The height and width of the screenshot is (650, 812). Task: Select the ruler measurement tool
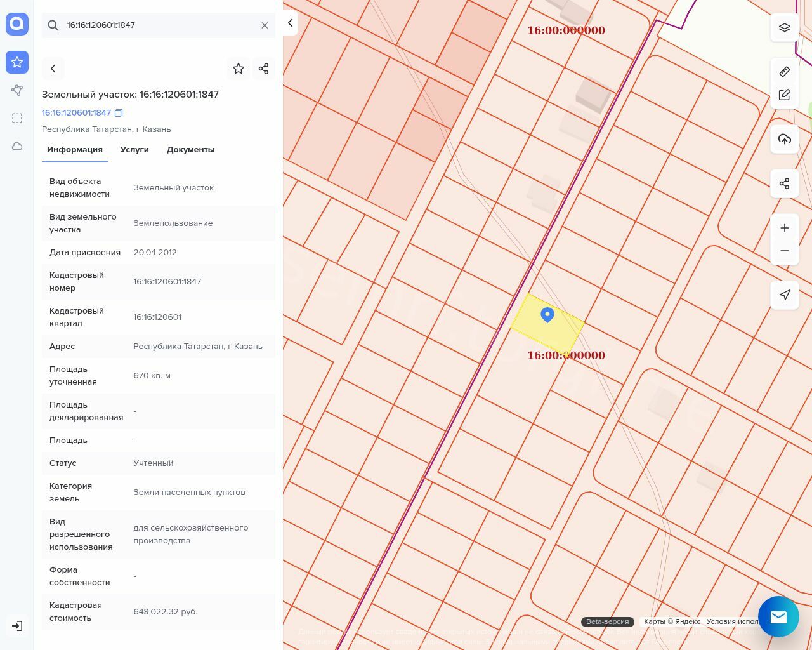coord(784,72)
